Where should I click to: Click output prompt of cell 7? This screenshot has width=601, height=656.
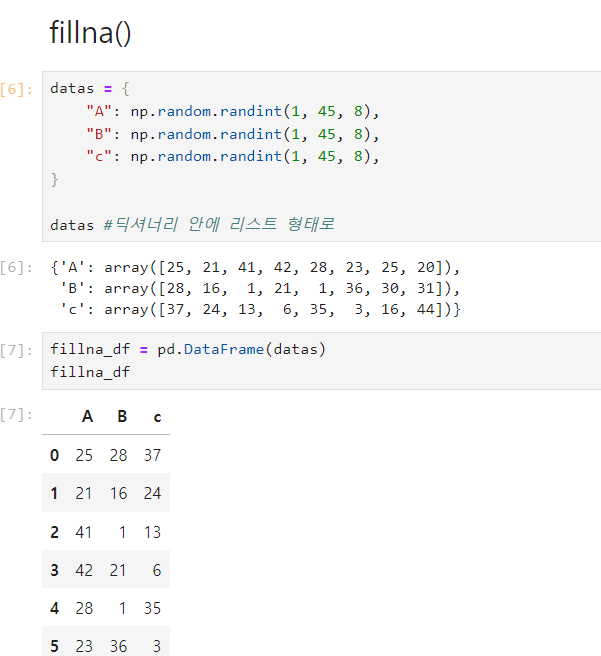pyautogui.click(x=16, y=415)
